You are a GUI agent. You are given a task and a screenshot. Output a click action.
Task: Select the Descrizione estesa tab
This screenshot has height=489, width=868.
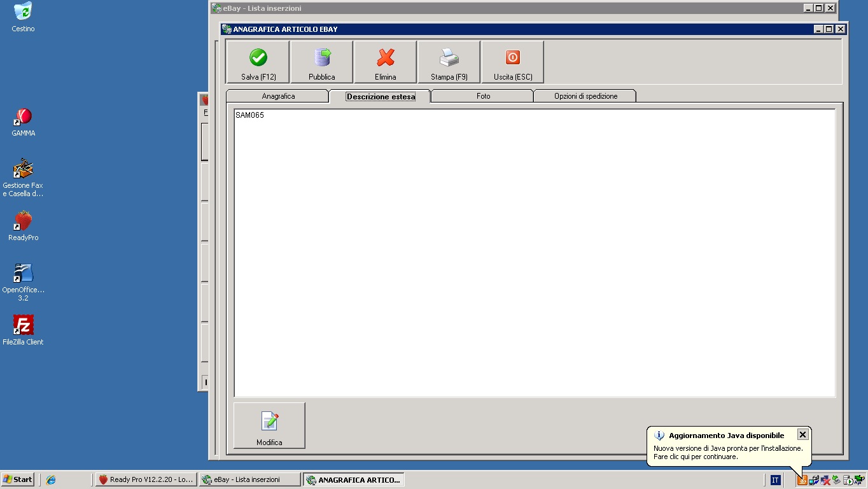pyautogui.click(x=381, y=96)
